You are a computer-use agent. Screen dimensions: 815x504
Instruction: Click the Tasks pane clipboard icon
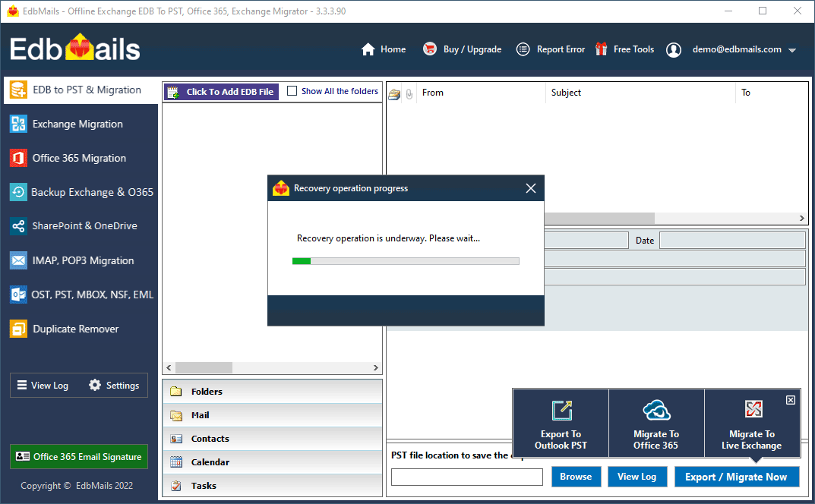click(176, 486)
